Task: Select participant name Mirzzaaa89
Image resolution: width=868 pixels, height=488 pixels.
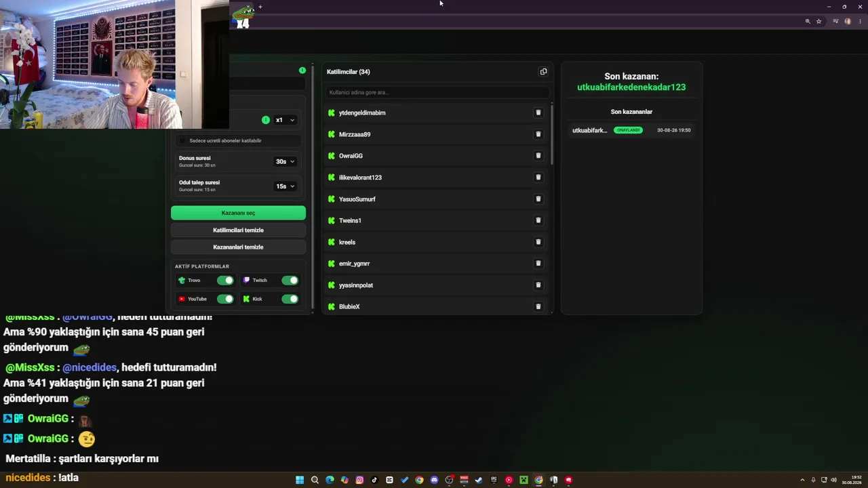Action: coord(355,134)
